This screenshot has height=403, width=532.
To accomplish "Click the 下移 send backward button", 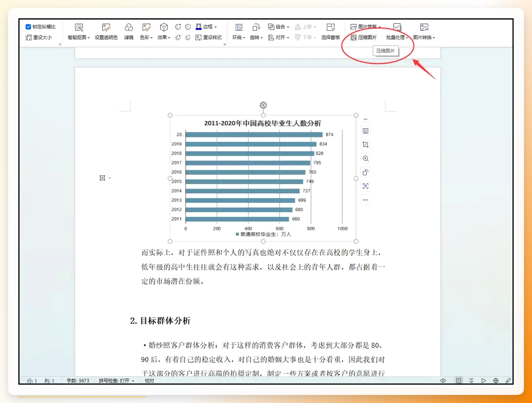I will (306, 38).
